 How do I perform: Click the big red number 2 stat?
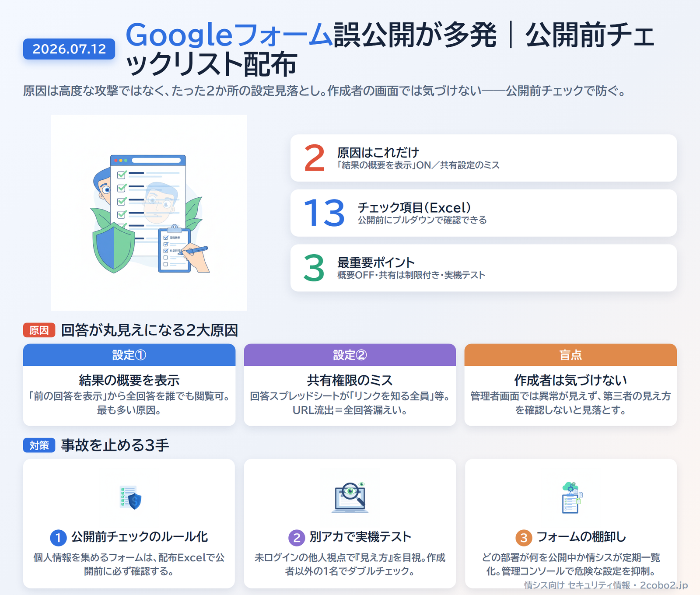(315, 158)
